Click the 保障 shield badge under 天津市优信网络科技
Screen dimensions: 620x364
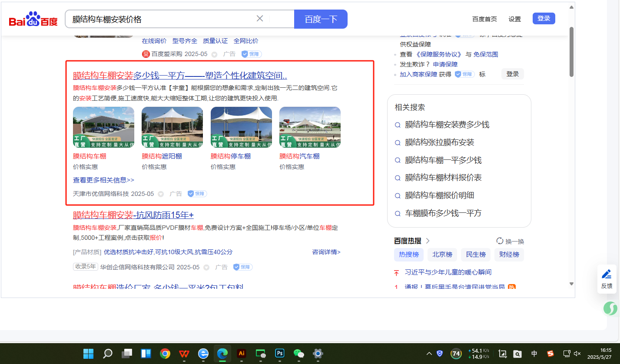pyautogui.click(x=197, y=194)
